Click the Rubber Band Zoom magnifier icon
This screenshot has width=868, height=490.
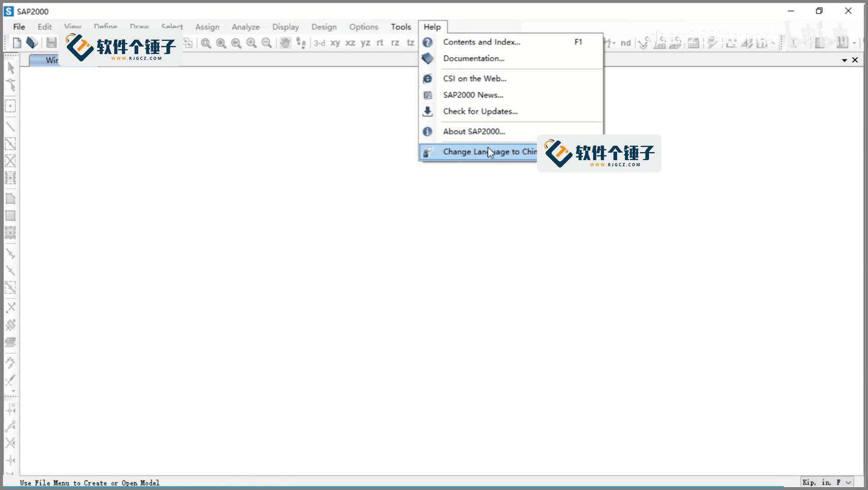(206, 43)
